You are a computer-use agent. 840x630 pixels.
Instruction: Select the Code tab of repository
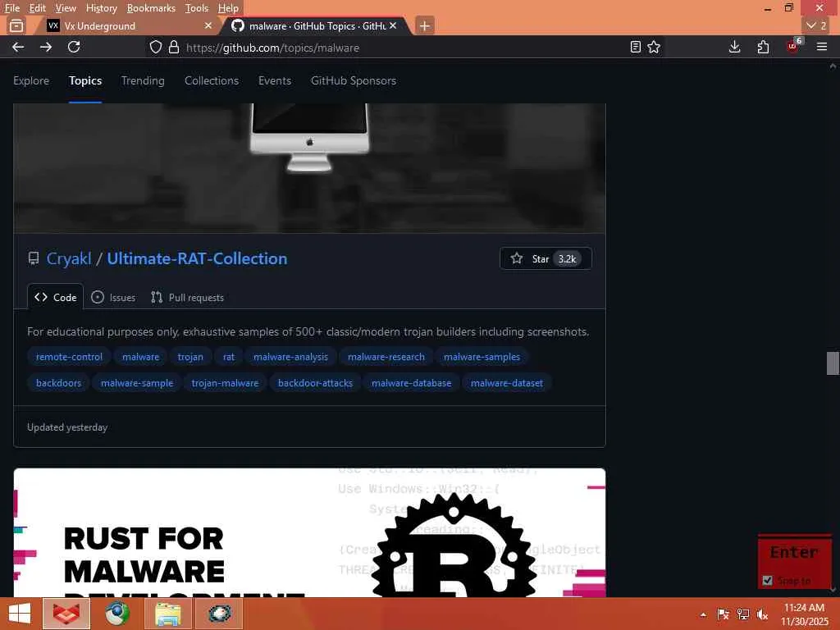[56, 297]
